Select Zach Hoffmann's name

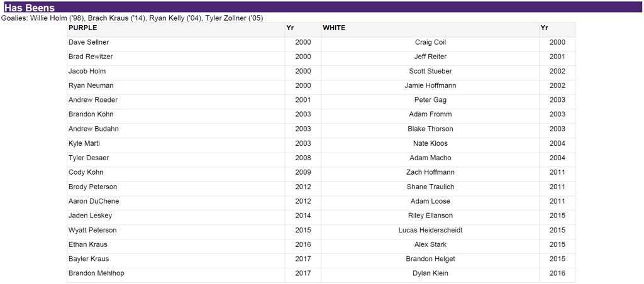click(430, 173)
